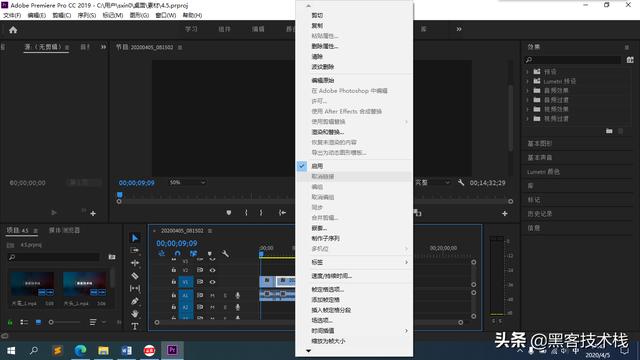Screen dimensions: 640x360
Task: Toggle the snap magnet in timeline
Action: [178, 253]
